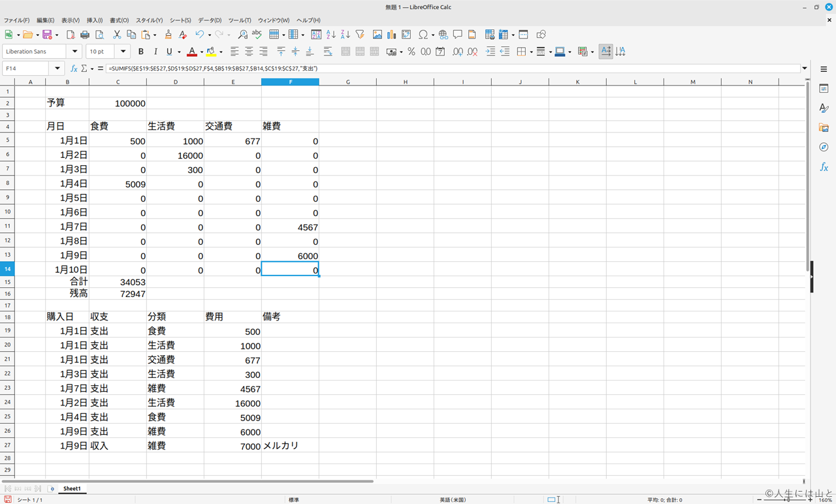Select cell with value 72947
Screen dimensions: 836x504
pyautogui.click(x=118, y=294)
